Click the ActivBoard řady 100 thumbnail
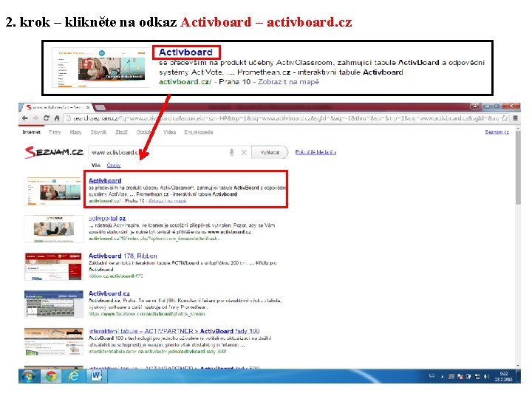The height and width of the screenshot is (399, 532). point(53,341)
